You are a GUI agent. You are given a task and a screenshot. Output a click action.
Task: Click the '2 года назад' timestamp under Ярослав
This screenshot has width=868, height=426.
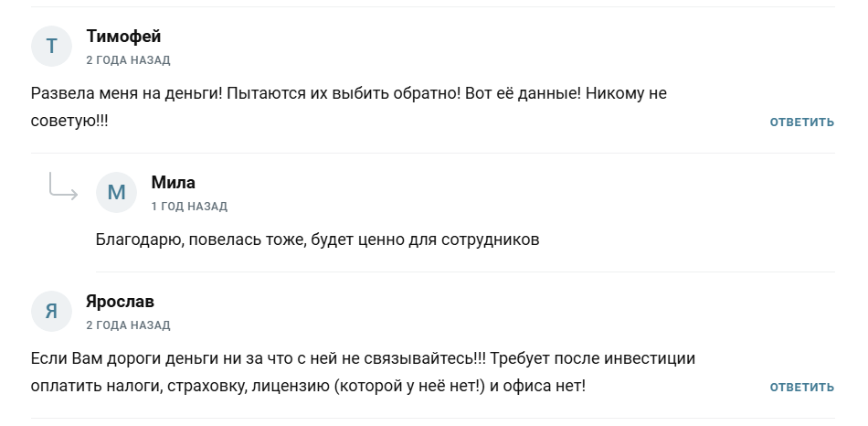point(128,325)
